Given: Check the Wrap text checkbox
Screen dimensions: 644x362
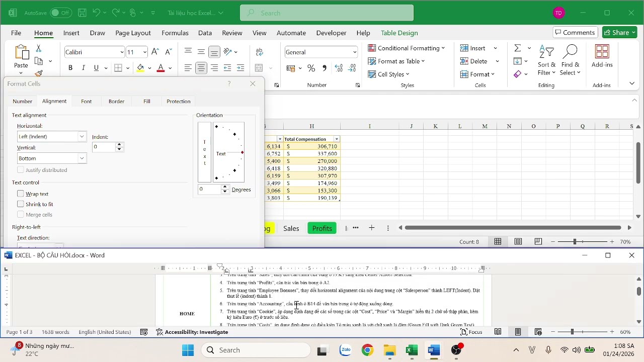Looking at the screenshot, I should 21,194.
